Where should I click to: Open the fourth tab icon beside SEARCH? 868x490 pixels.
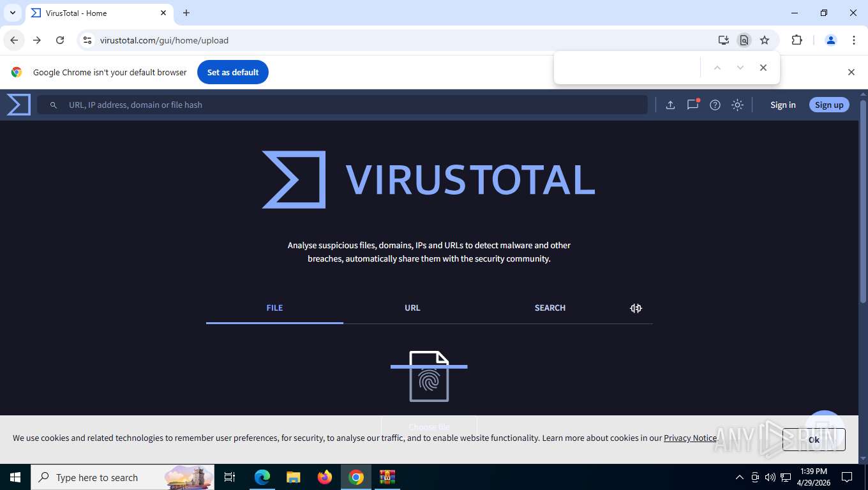(636, 308)
